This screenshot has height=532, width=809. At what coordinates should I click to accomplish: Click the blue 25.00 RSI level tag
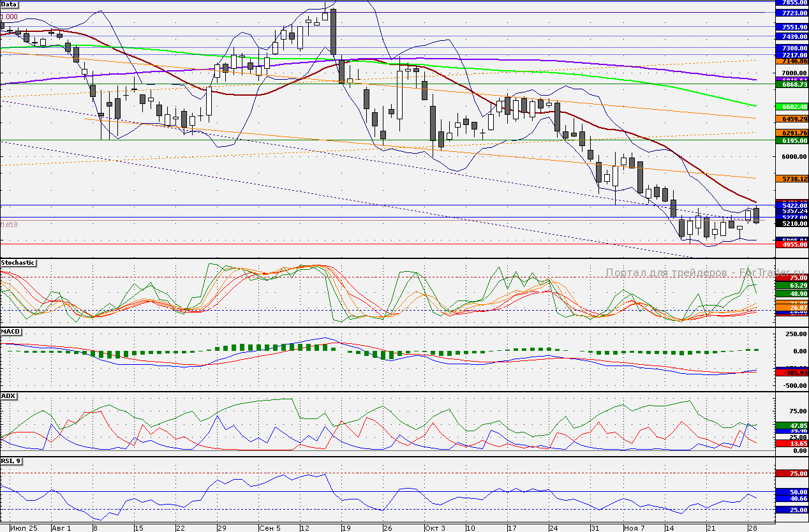coord(791,510)
